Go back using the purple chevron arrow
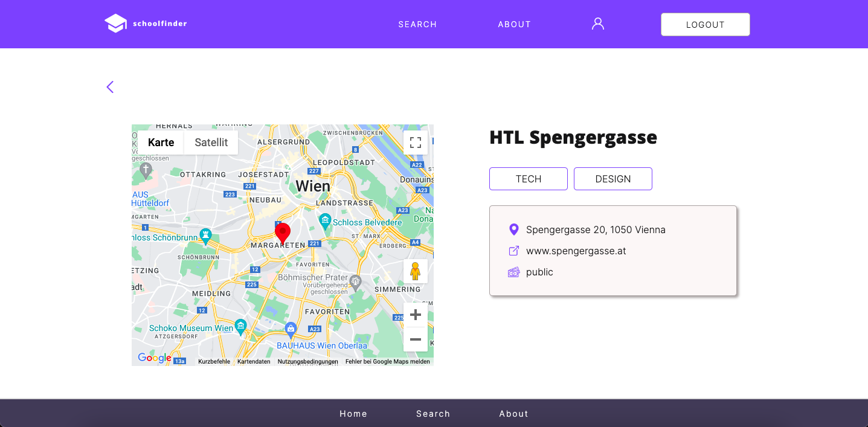Image resolution: width=868 pixels, height=427 pixels. click(x=110, y=87)
